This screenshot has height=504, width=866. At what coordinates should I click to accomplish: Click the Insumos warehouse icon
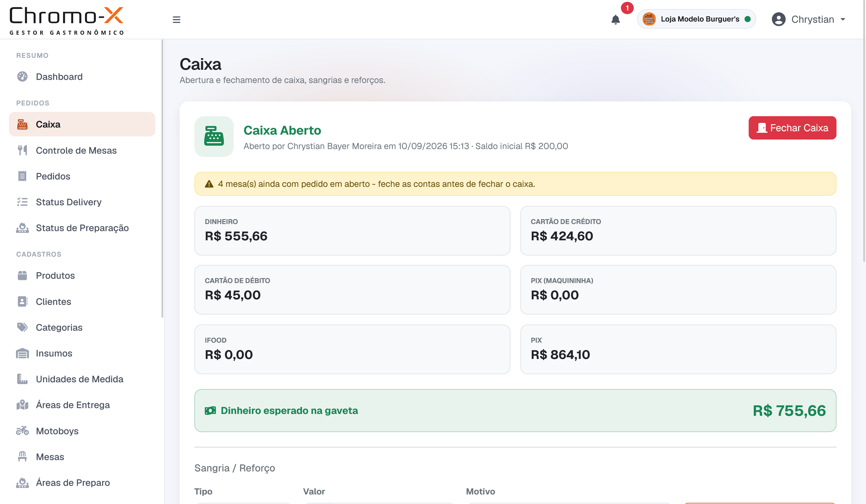tap(22, 353)
